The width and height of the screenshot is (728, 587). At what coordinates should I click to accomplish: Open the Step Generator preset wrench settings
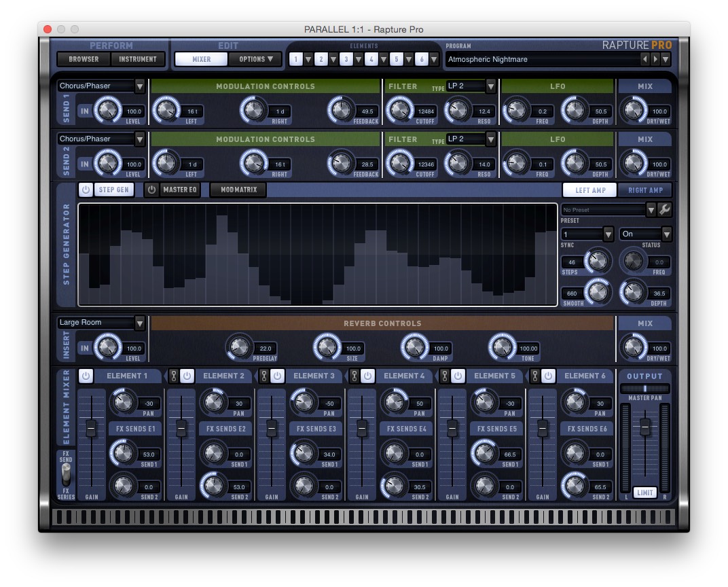coord(664,209)
